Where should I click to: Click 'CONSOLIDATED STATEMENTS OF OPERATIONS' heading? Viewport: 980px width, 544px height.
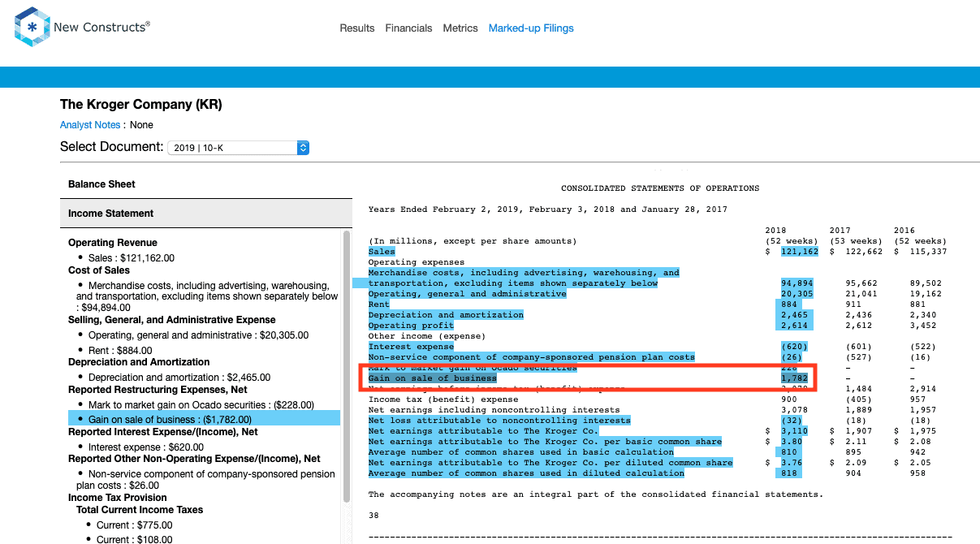point(660,188)
